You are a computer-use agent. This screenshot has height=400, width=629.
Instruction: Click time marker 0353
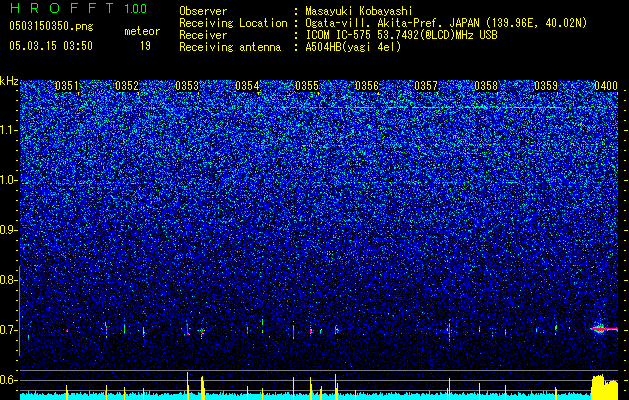pos(187,86)
